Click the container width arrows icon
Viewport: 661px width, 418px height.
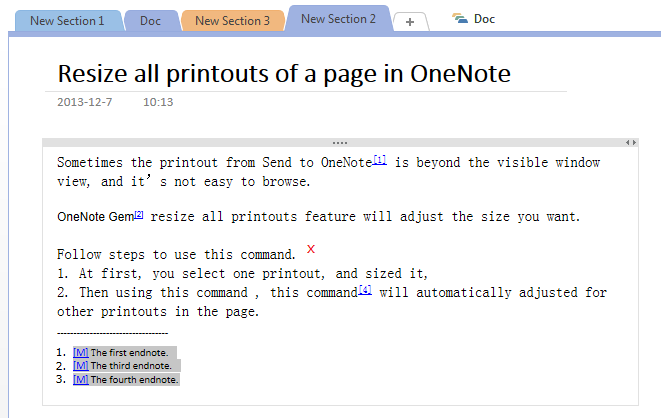[631, 142]
